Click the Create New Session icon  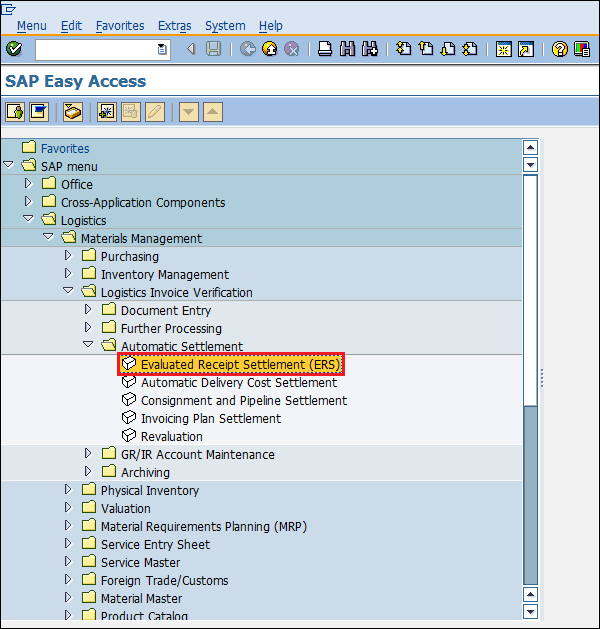(x=503, y=49)
